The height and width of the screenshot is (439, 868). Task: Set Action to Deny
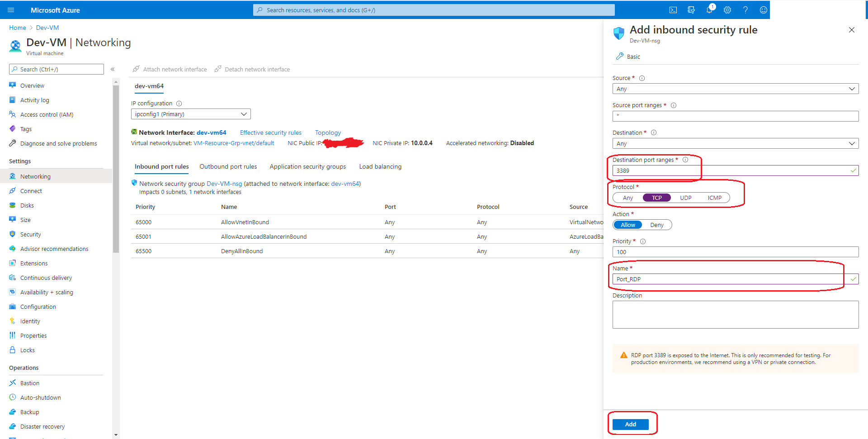tap(656, 225)
